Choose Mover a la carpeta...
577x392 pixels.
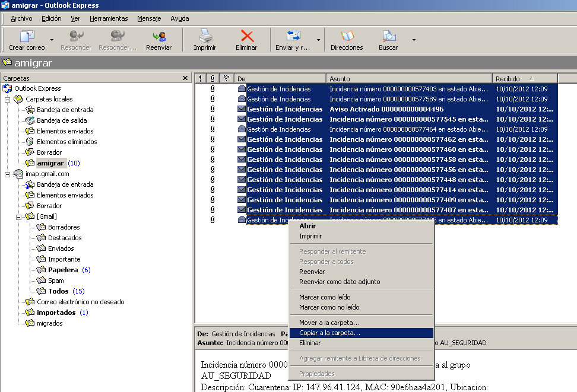click(361, 323)
